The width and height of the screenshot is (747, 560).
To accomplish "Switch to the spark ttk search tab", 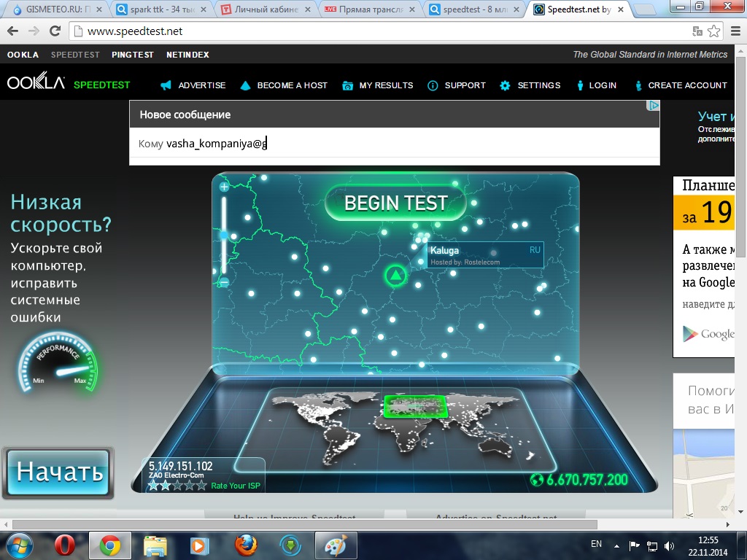I will pyautogui.click(x=162, y=9).
